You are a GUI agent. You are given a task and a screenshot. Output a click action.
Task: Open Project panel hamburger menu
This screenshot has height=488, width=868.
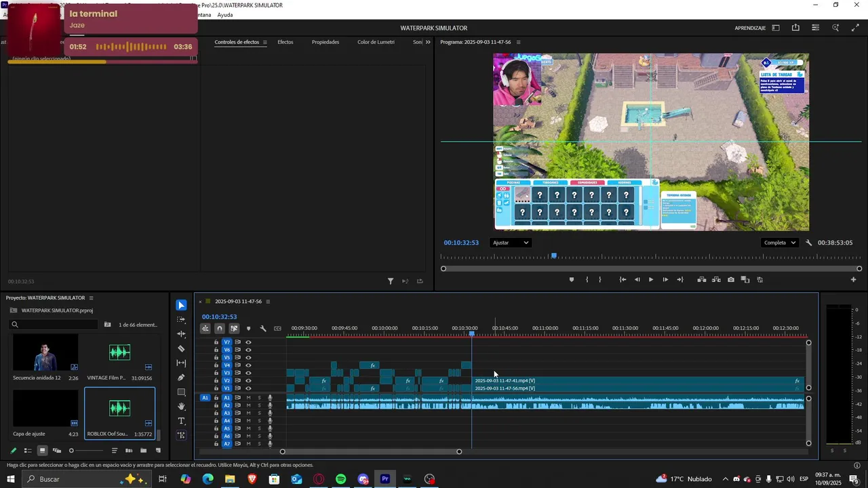point(91,298)
